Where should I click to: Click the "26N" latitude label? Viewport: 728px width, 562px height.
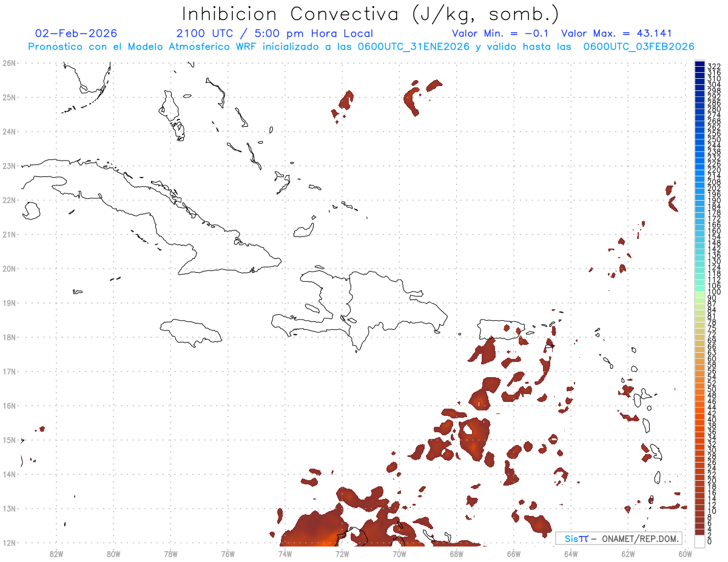click(8, 62)
